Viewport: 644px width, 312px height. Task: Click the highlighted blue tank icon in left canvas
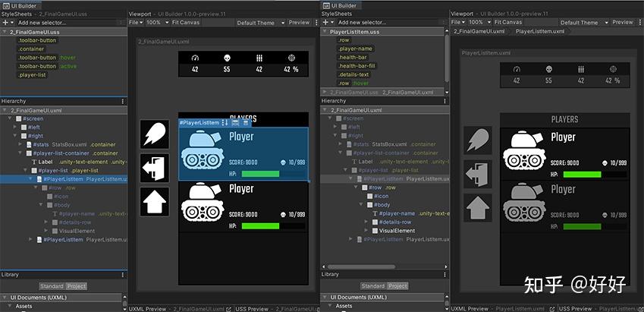coord(203,150)
